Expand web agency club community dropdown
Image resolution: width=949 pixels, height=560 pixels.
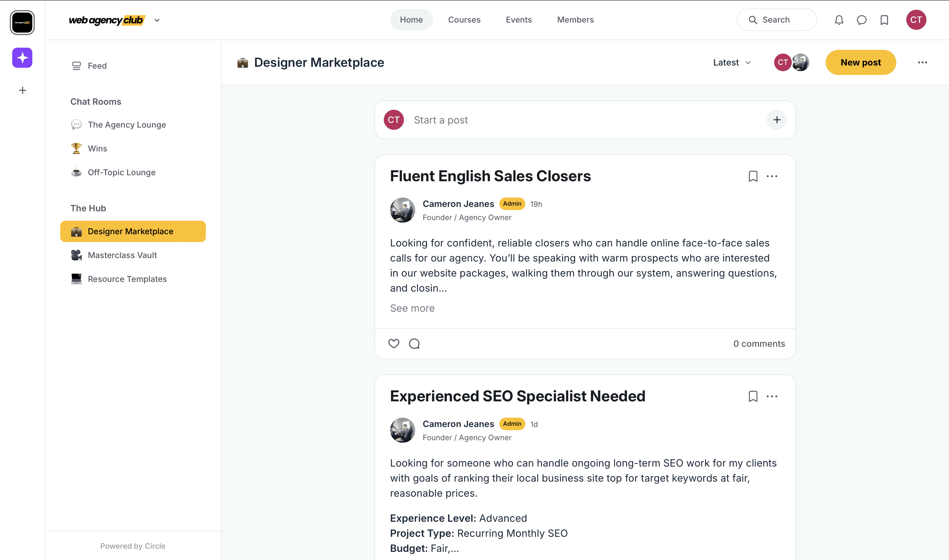click(157, 20)
